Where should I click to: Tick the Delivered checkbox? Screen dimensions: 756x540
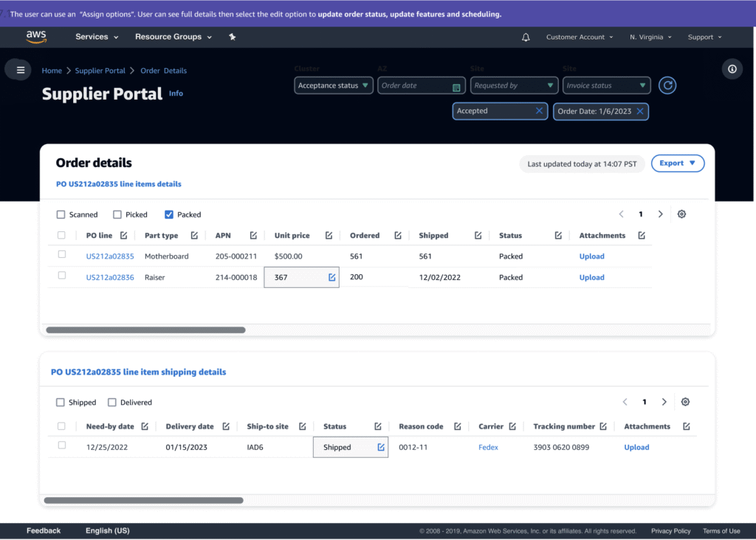click(112, 403)
